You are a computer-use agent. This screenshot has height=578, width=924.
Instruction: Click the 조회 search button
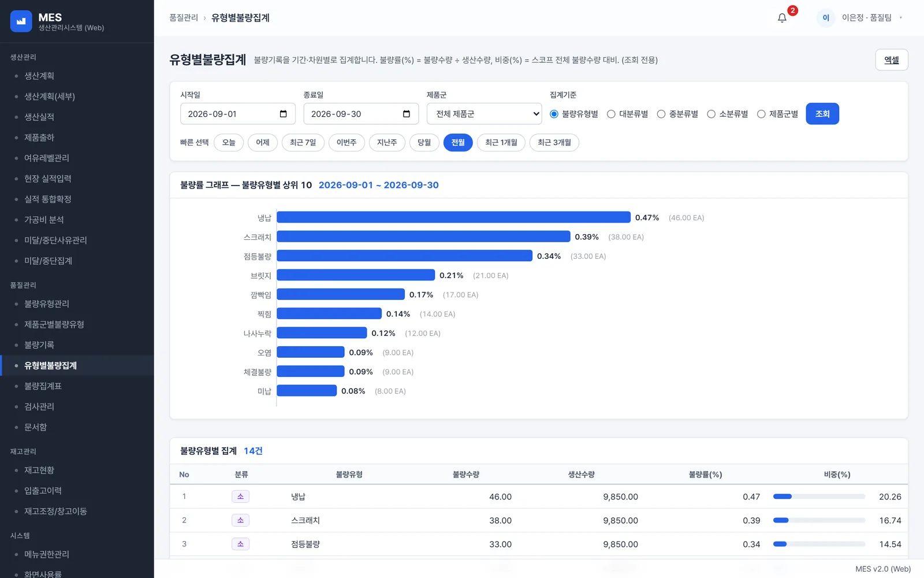822,114
